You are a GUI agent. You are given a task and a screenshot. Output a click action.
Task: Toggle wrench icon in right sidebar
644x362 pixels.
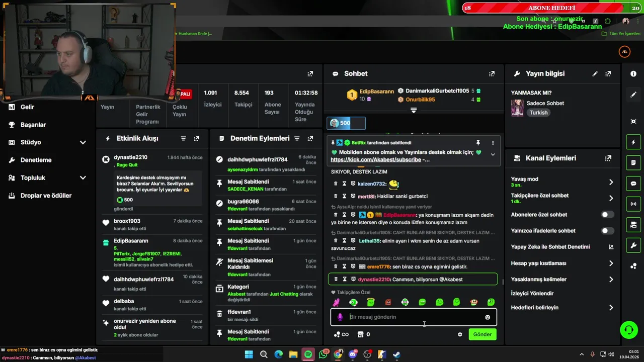[x=633, y=245]
